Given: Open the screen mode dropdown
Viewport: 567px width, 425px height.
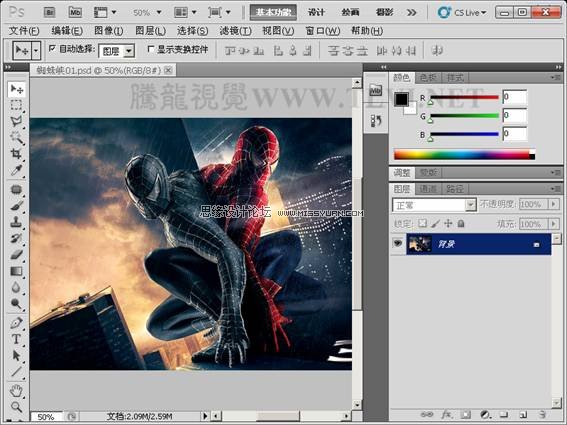Looking at the screenshot, I should point(219,13).
